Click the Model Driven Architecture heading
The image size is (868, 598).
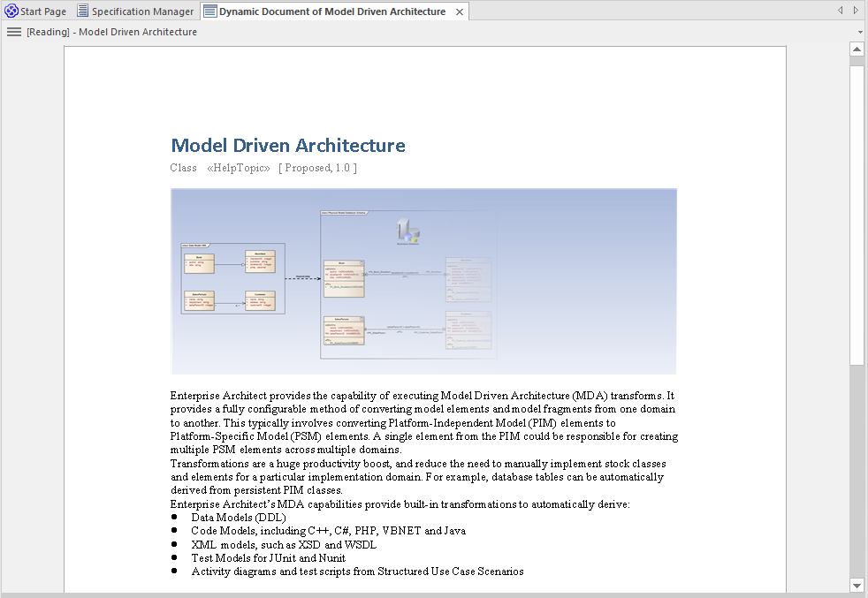(286, 145)
